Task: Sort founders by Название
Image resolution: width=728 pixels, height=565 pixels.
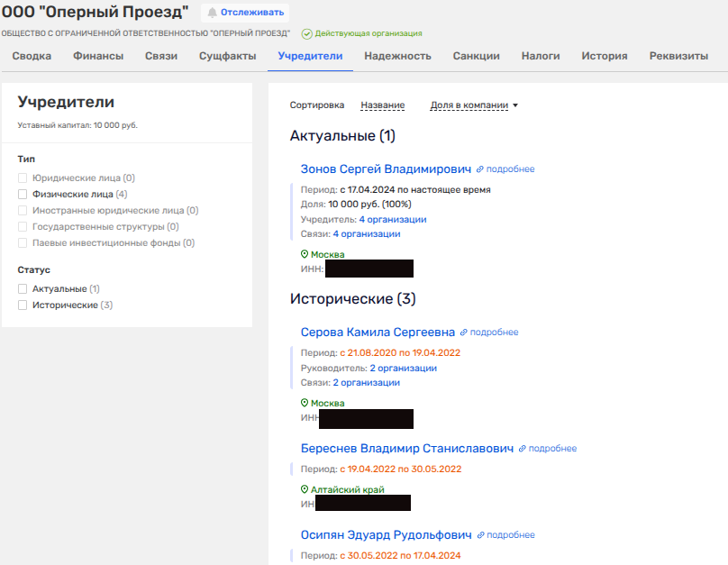Action: pos(382,105)
